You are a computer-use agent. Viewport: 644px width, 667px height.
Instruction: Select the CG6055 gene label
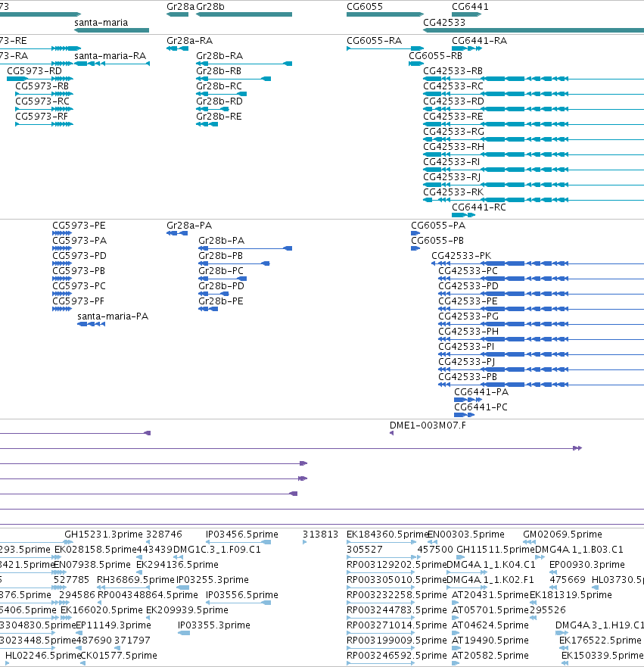365,7
